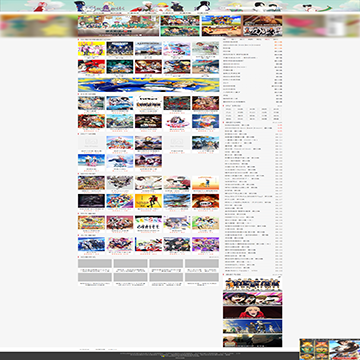
Task: Open the thumbnail with the white background and black title text
Action: (148, 103)
